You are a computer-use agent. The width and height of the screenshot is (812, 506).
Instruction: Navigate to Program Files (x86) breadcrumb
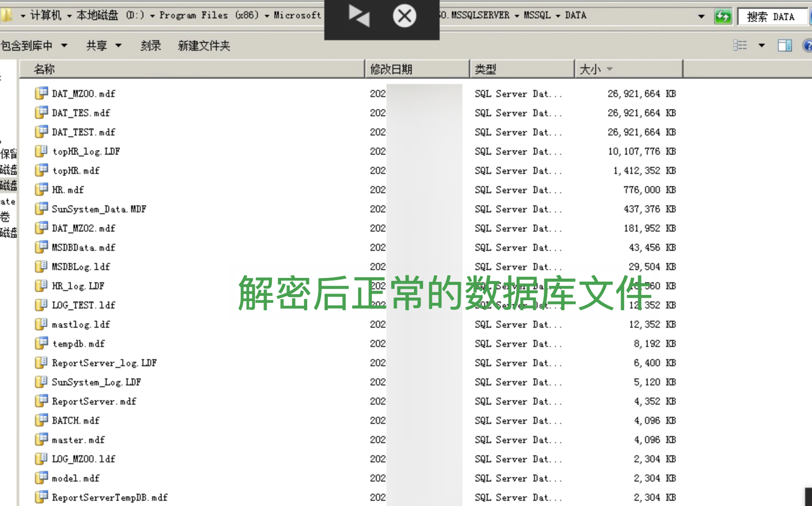point(209,16)
